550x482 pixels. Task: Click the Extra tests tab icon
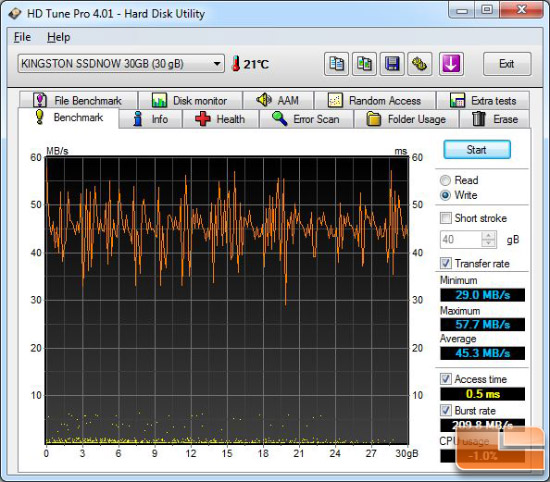tap(457, 101)
